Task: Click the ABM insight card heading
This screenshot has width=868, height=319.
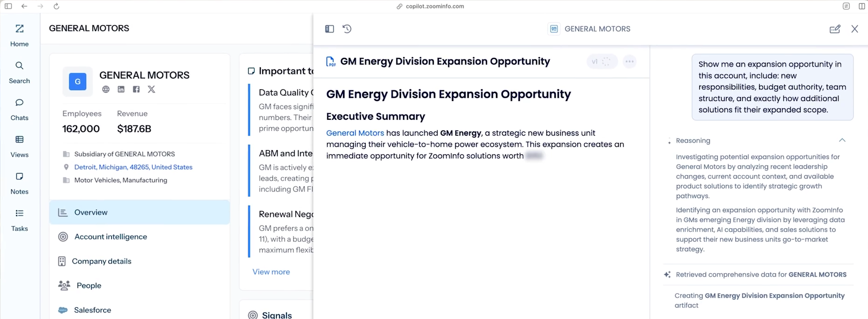Action: (x=286, y=153)
